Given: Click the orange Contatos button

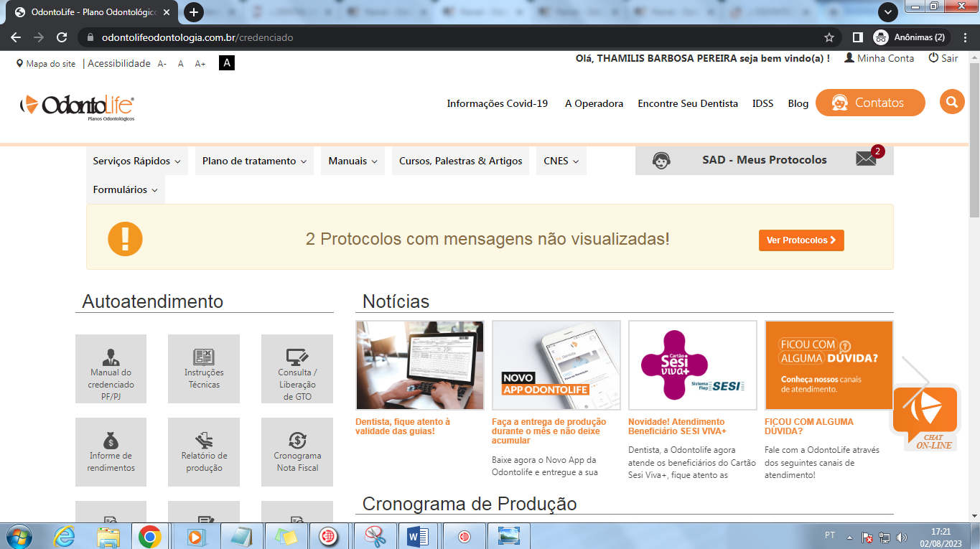Looking at the screenshot, I should (x=870, y=103).
